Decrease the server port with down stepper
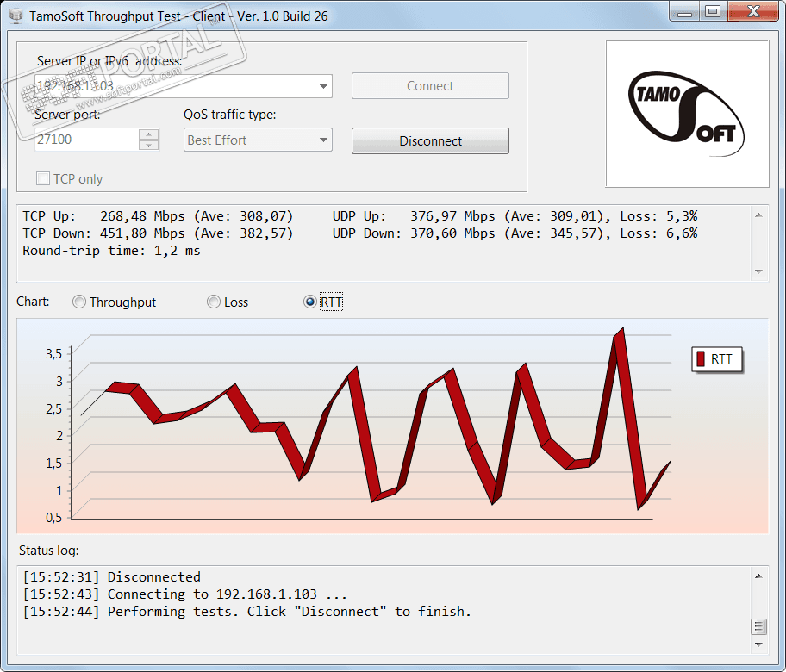This screenshot has width=786, height=672. coord(148,146)
